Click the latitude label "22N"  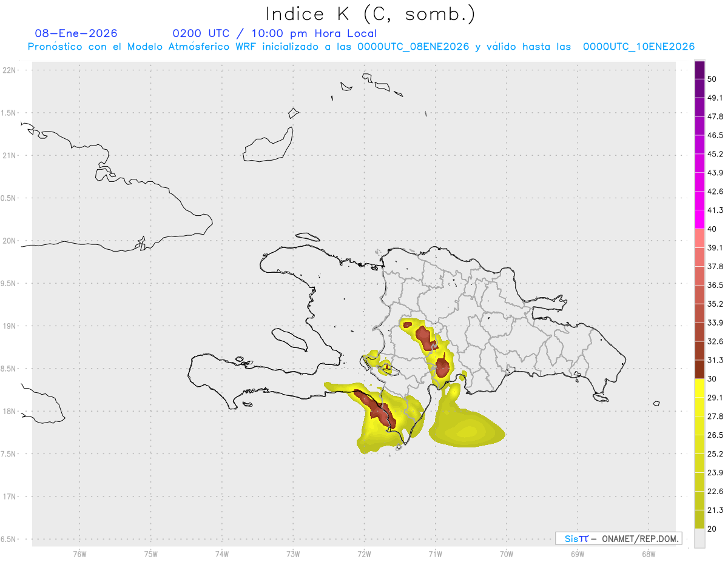pos(10,70)
